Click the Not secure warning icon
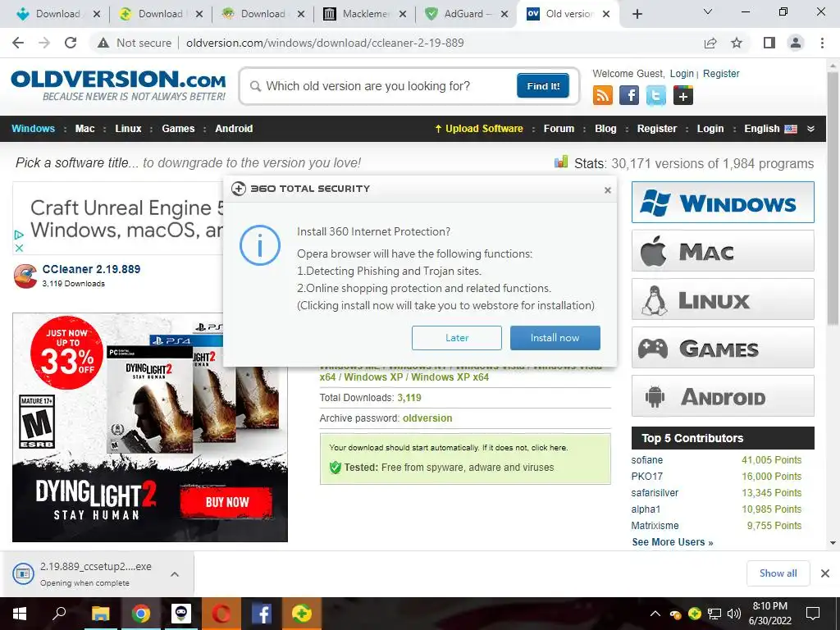 coord(103,43)
